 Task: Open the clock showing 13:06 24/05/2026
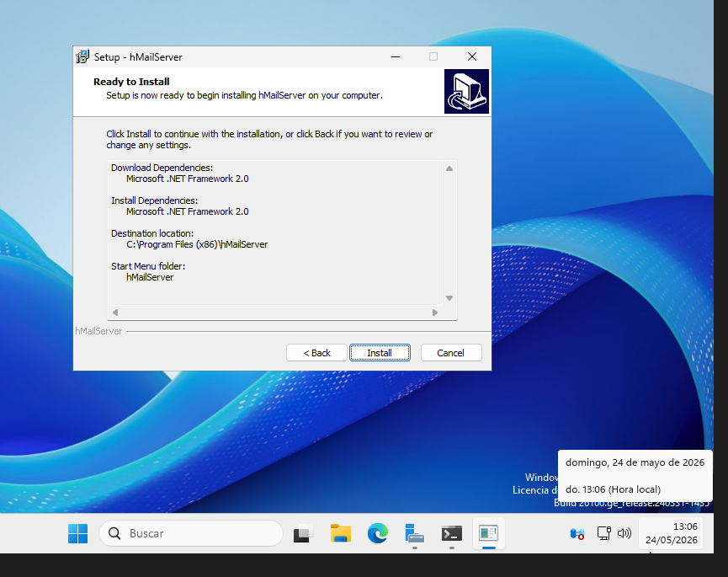[671, 533]
